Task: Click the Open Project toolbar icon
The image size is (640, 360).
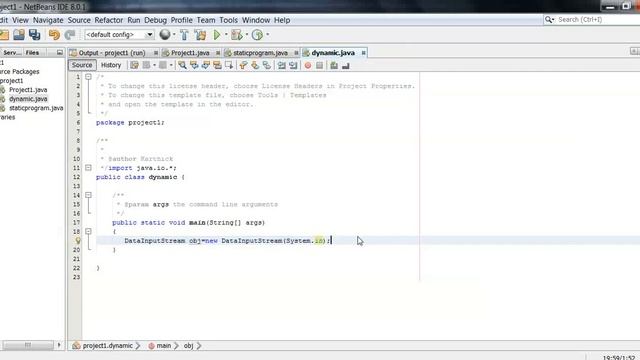Action: (19, 35)
